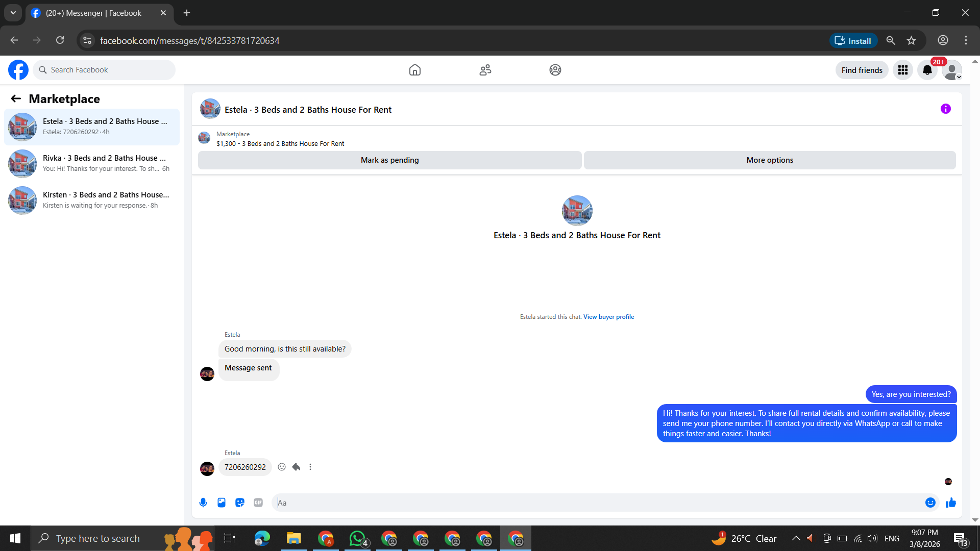Click the View buyer profile link
This screenshot has height=551, width=980.
[608, 317]
